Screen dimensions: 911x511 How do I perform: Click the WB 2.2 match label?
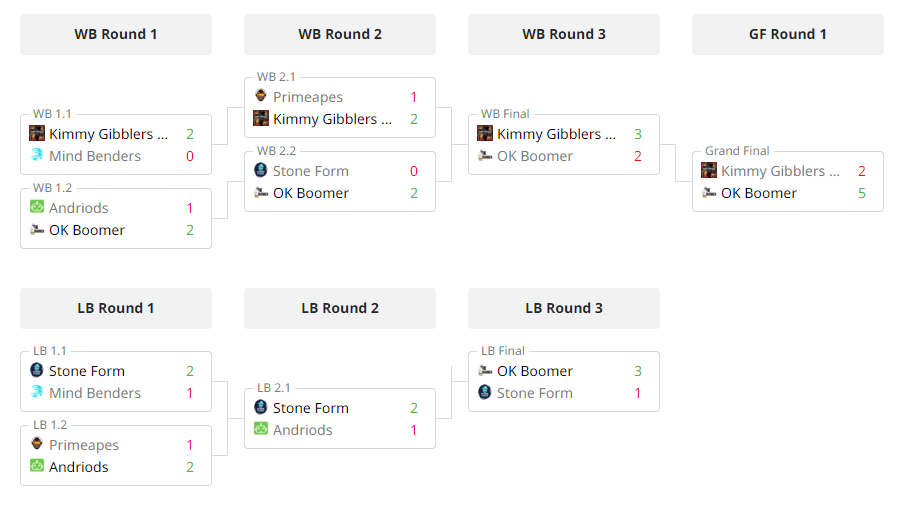tap(276, 151)
